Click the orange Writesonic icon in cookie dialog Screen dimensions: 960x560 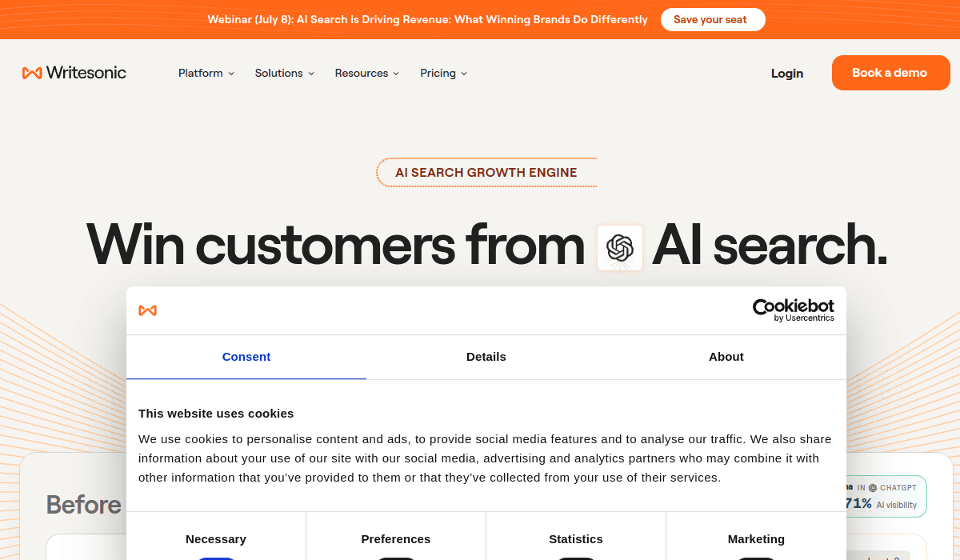148,310
